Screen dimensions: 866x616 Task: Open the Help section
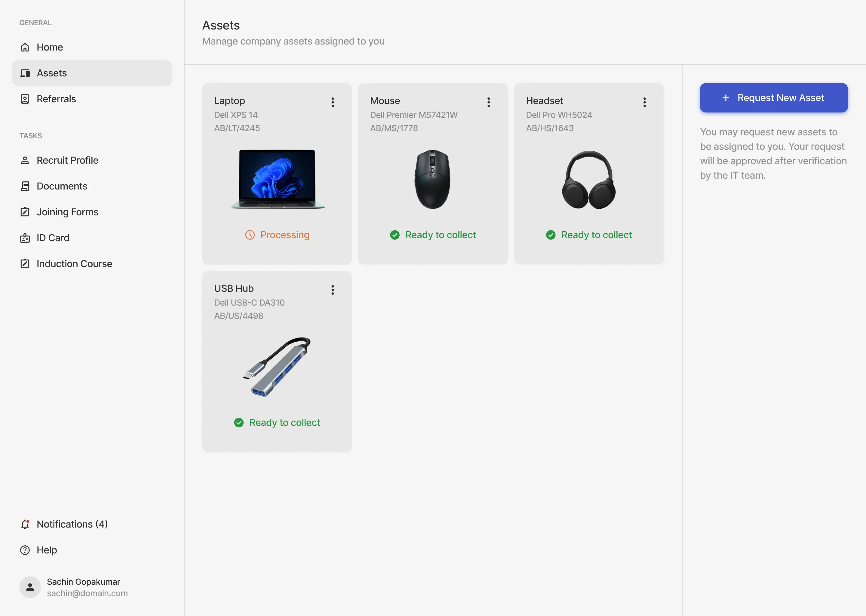tap(92, 550)
